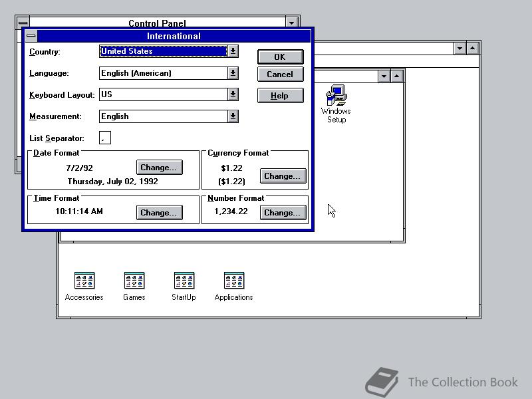Open the Measurement dropdown
The height and width of the screenshot is (399, 532).
pos(233,116)
